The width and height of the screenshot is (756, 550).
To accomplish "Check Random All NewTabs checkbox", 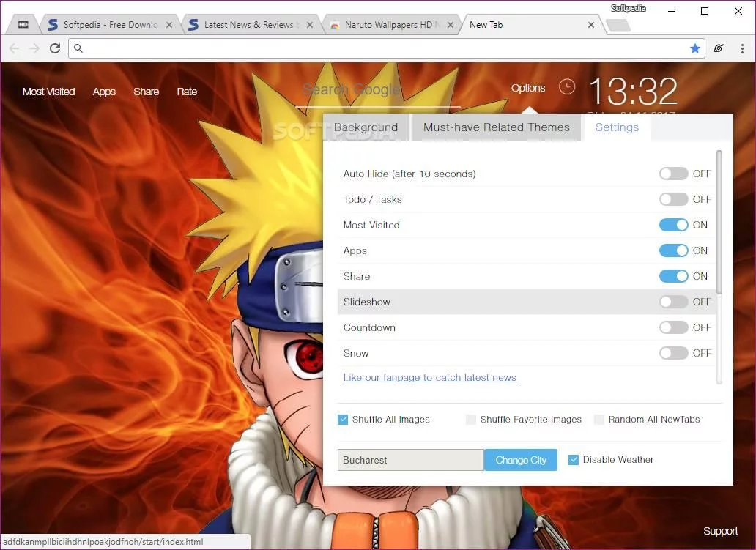I will 599,420.
